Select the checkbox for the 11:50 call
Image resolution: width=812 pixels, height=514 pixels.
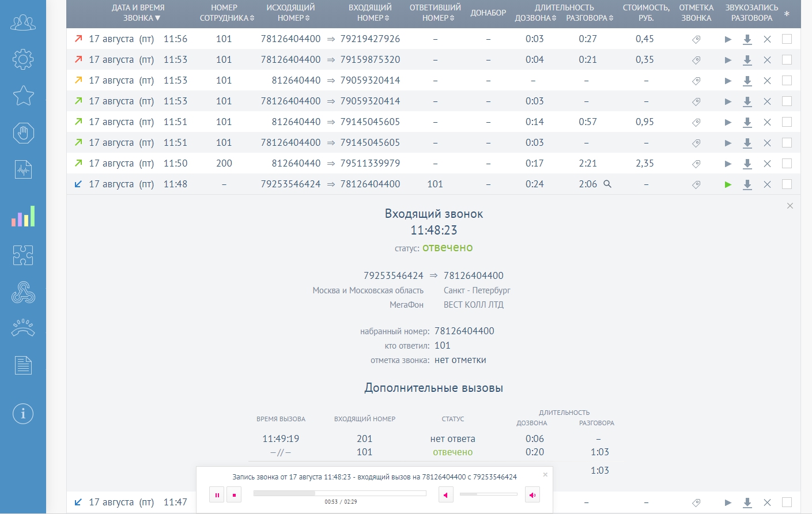click(x=787, y=164)
